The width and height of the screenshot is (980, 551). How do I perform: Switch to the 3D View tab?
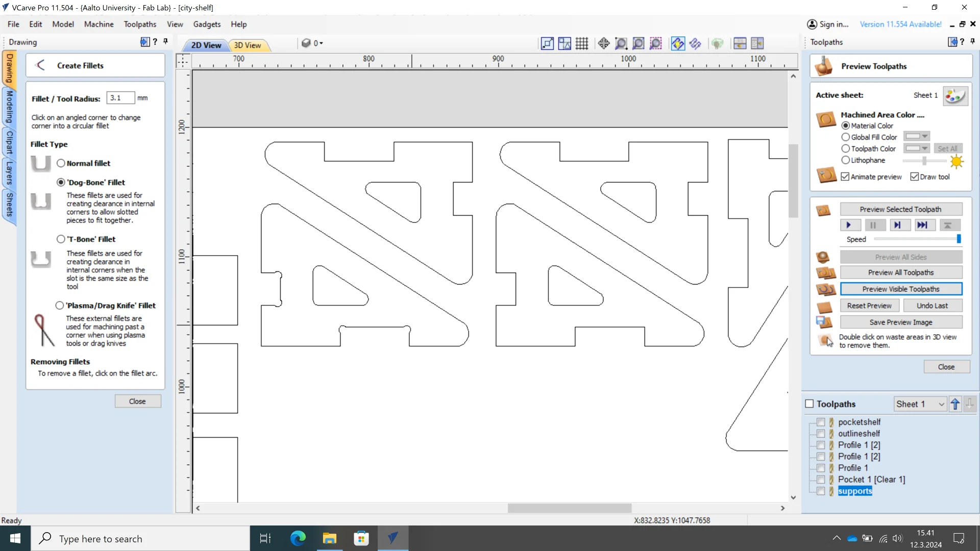[x=248, y=45]
